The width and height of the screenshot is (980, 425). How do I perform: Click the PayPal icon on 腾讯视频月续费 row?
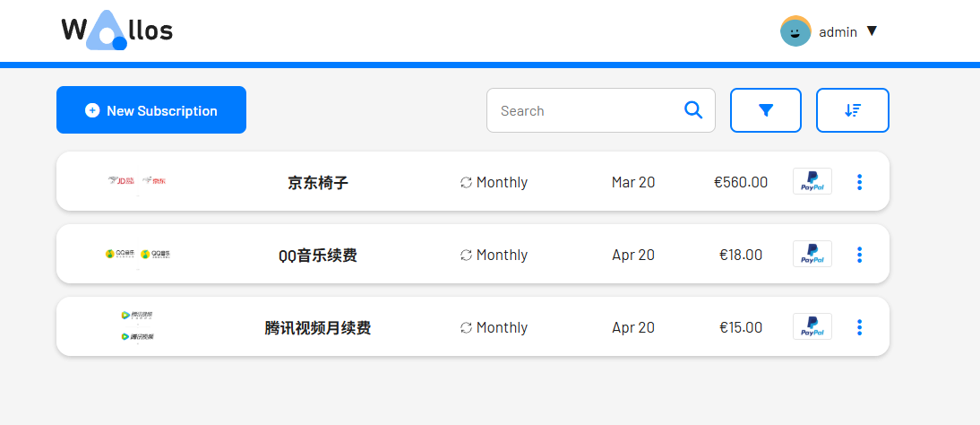[x=812, y=326]
